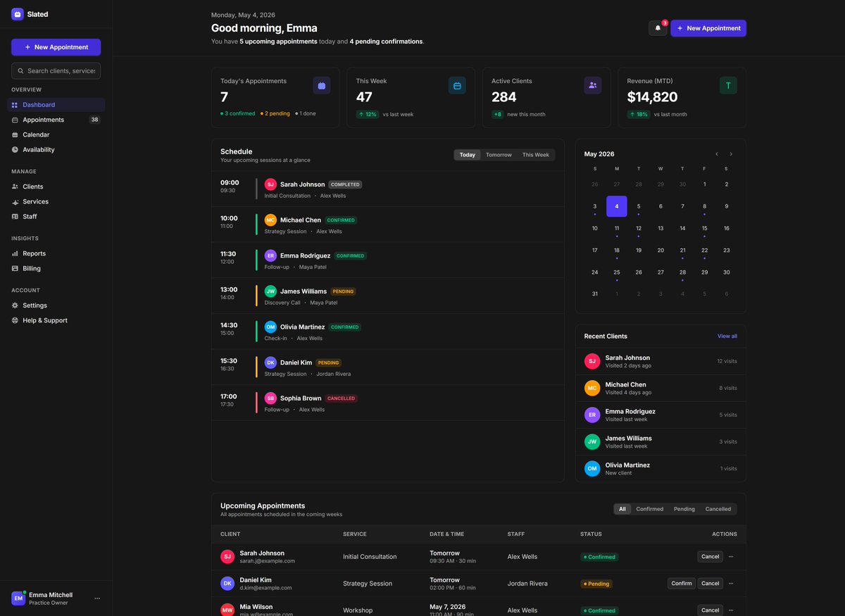
Task: Open Appointments page in sidebar
Action: pyautogui.click(x=56, y=120)
